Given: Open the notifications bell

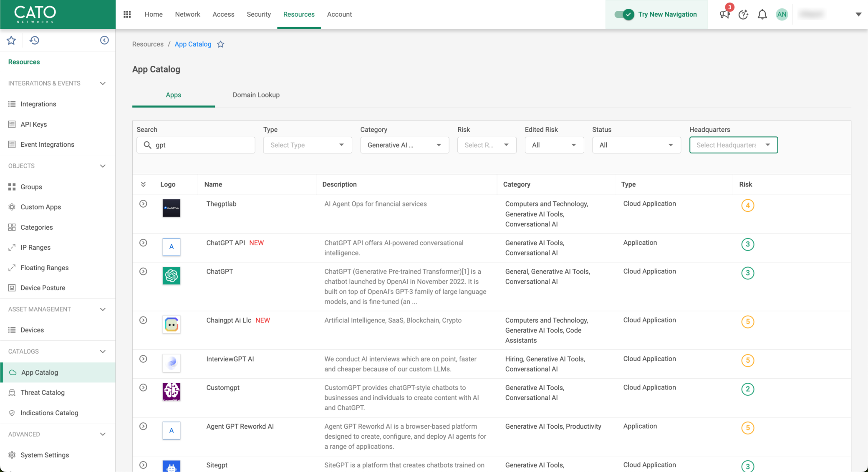Looking at the screenshot, I should pyautogui.click(x=762, y=15).
